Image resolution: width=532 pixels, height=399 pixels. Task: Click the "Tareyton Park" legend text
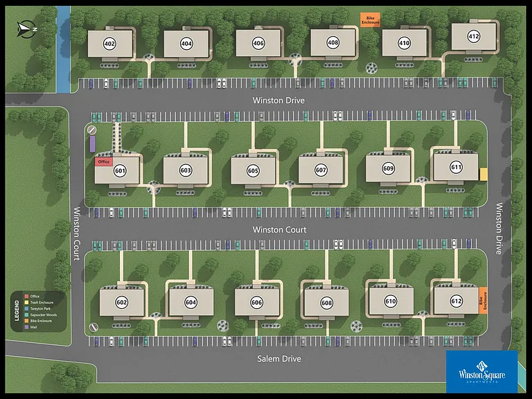pyautogui.click(x=40, y=309)
